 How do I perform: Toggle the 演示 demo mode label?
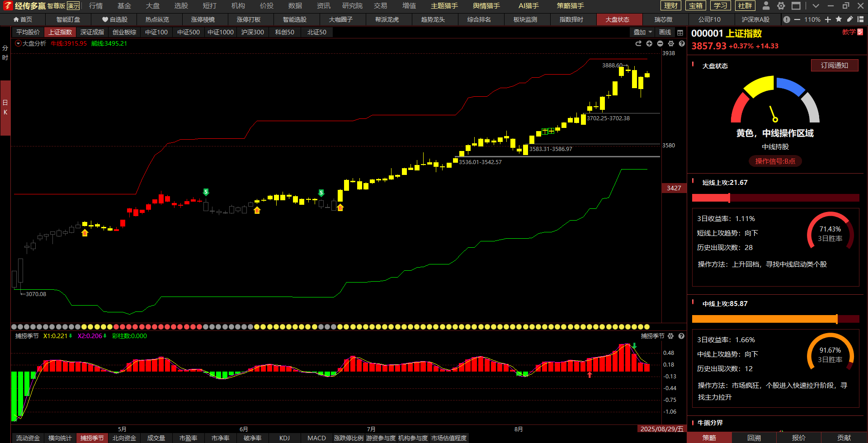pos(73,6)
